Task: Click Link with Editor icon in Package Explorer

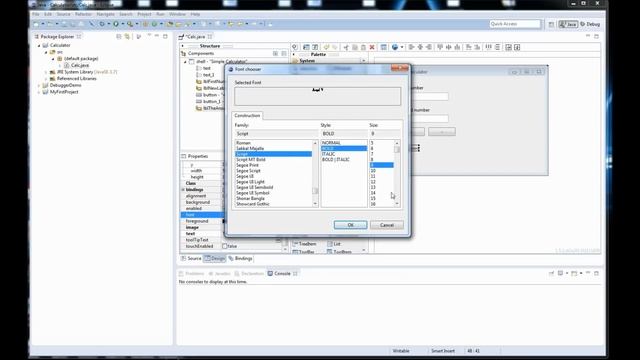Action: 127,37
